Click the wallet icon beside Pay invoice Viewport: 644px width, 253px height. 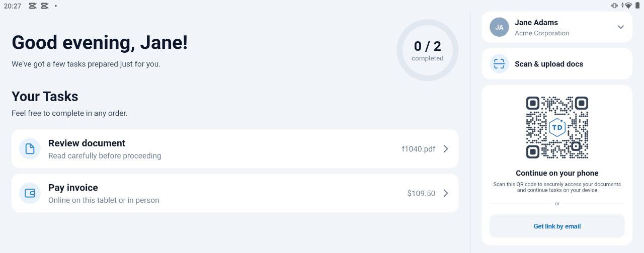click(x=30, y=193)
